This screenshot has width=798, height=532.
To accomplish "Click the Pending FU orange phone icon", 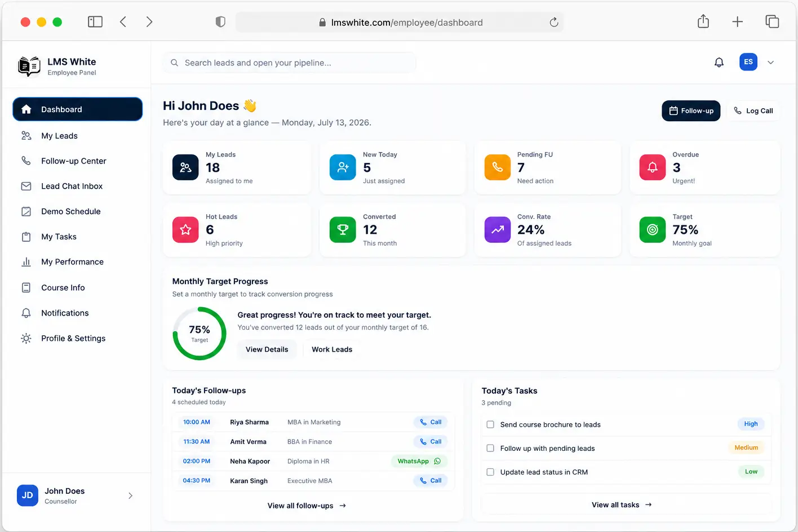I will coord(498,167).
